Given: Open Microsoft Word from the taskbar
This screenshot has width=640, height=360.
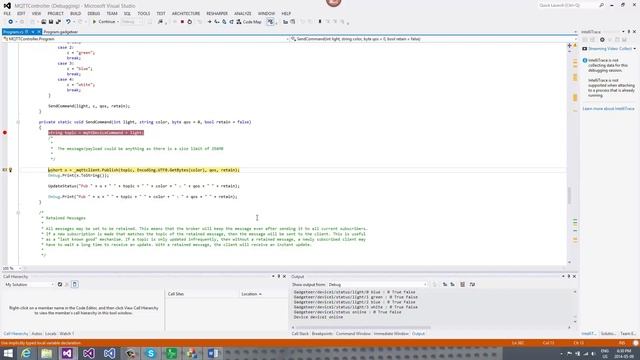Looking at the screenshot, I should (x=213, y=353).
